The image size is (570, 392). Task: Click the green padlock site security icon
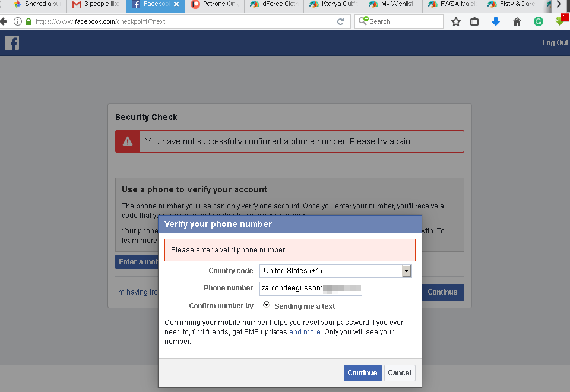tap(28, 21)
